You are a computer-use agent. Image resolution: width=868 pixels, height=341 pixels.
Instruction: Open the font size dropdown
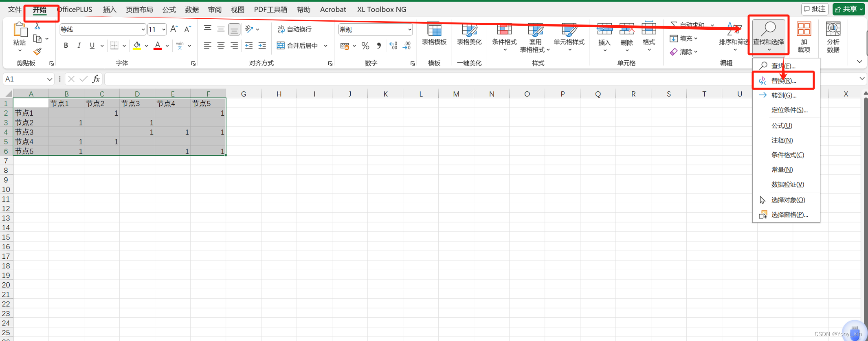click(x=163, y=29)
